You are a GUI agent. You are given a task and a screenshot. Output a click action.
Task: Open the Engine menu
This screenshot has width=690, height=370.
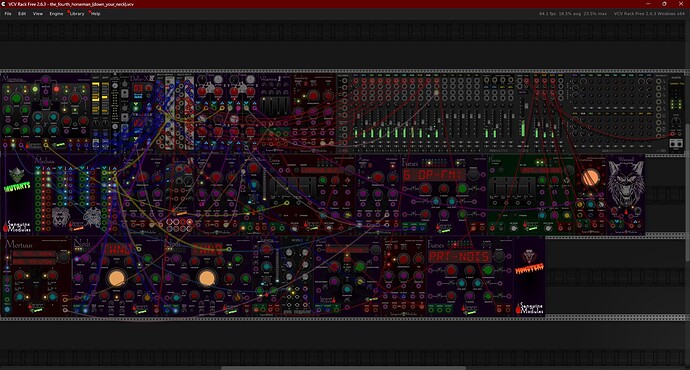click(56, 14)
